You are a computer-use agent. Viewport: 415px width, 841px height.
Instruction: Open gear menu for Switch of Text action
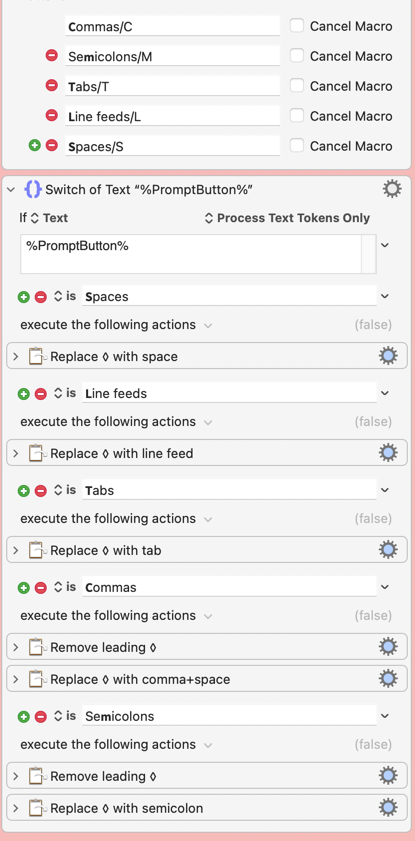click(x=392, y=189)
